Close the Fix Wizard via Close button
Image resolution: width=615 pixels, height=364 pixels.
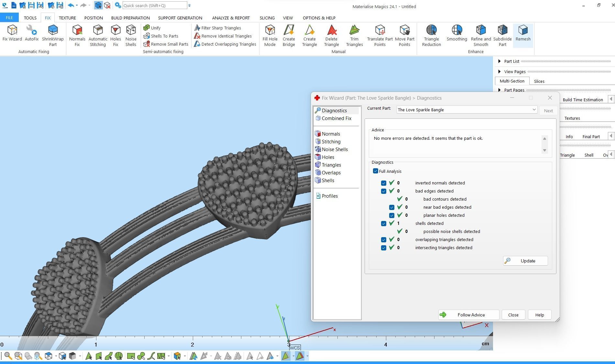click(x=513, y=315)
